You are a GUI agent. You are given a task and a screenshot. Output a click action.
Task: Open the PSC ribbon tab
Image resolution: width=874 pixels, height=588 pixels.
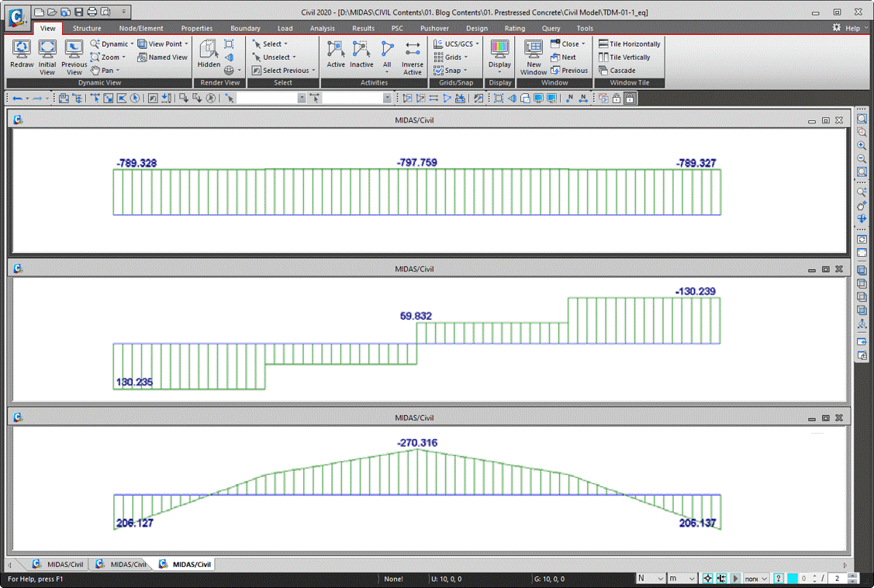pos(396,27)
